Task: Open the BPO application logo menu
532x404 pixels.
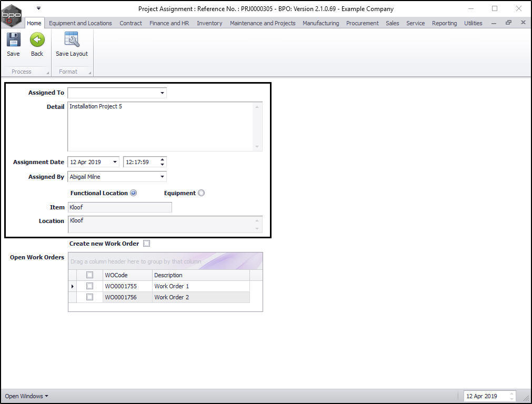Action: 12,15
